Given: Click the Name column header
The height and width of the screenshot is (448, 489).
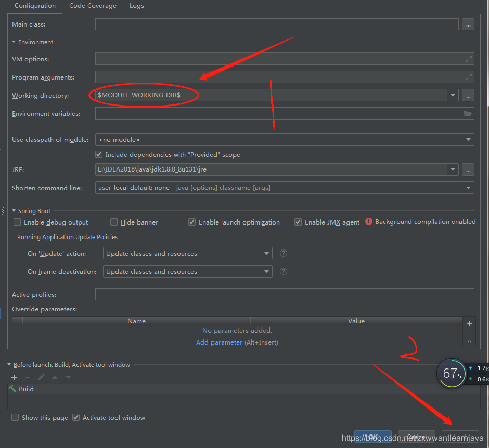Looking at the screenshot, I should pos(136,321).
